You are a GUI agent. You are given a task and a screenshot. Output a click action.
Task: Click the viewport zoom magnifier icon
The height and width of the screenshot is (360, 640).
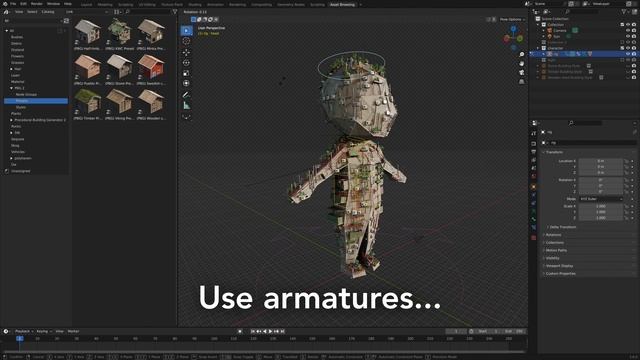(x=522, y=54)
